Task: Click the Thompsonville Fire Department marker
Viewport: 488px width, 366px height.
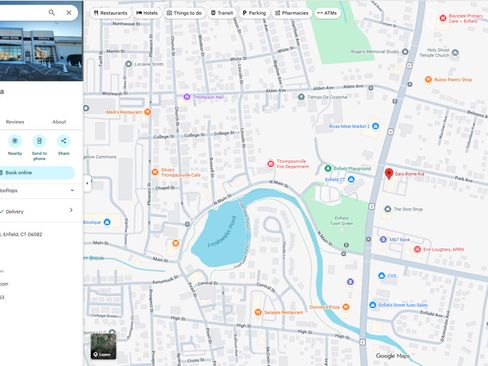Action: (x=271, y=164)
